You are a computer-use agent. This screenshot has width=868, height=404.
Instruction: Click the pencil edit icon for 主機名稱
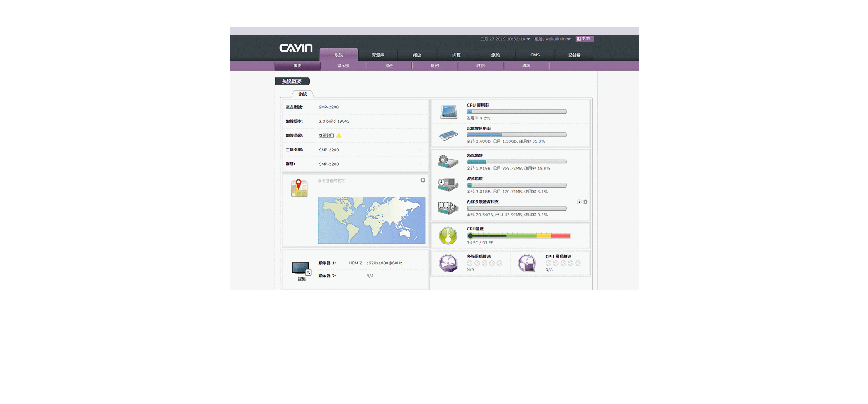pos(420,150)
